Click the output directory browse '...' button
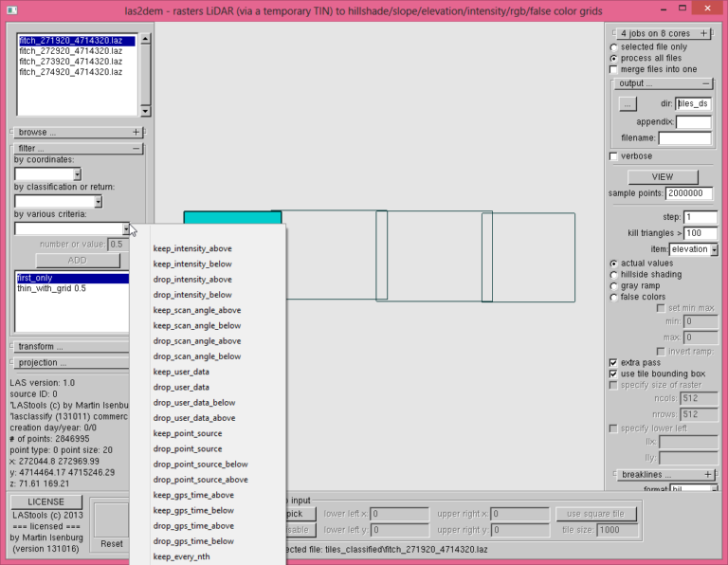 tap(627, 104)
